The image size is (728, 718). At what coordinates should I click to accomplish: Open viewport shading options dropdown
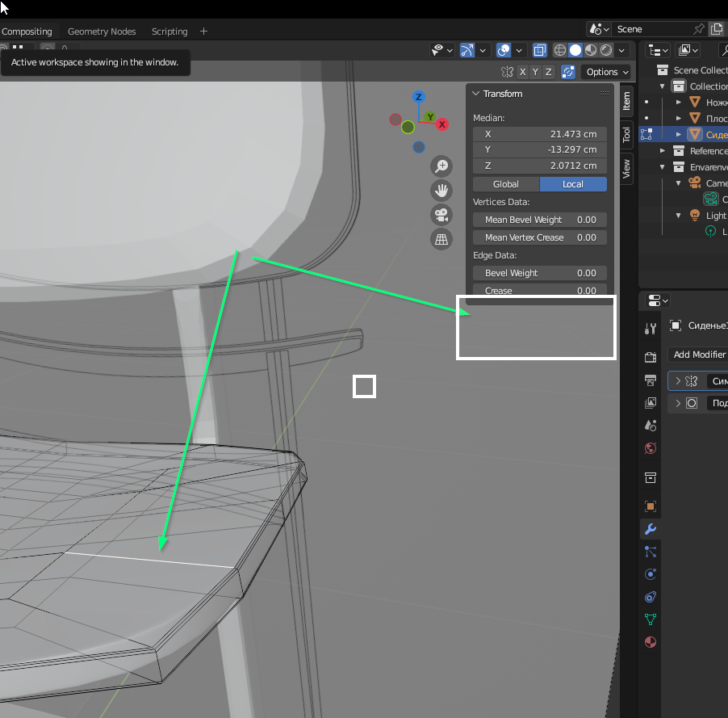[621, 50]
